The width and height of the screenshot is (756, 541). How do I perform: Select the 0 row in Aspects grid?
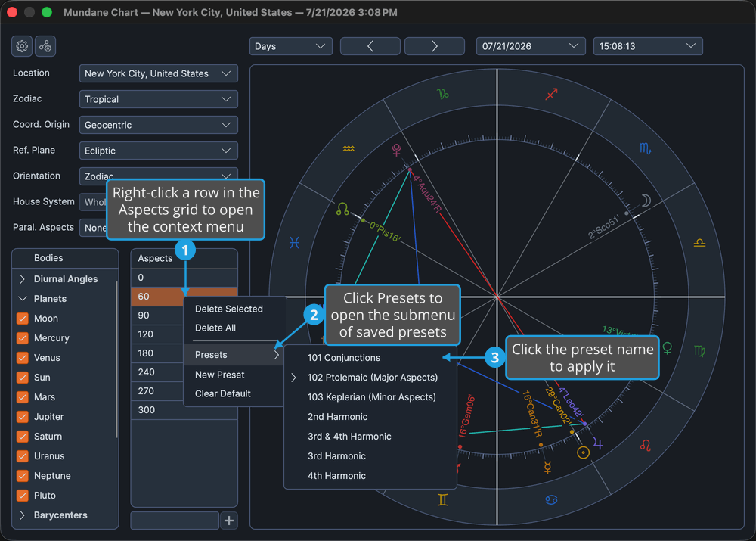pyautogui.click(x=184, y=278)
